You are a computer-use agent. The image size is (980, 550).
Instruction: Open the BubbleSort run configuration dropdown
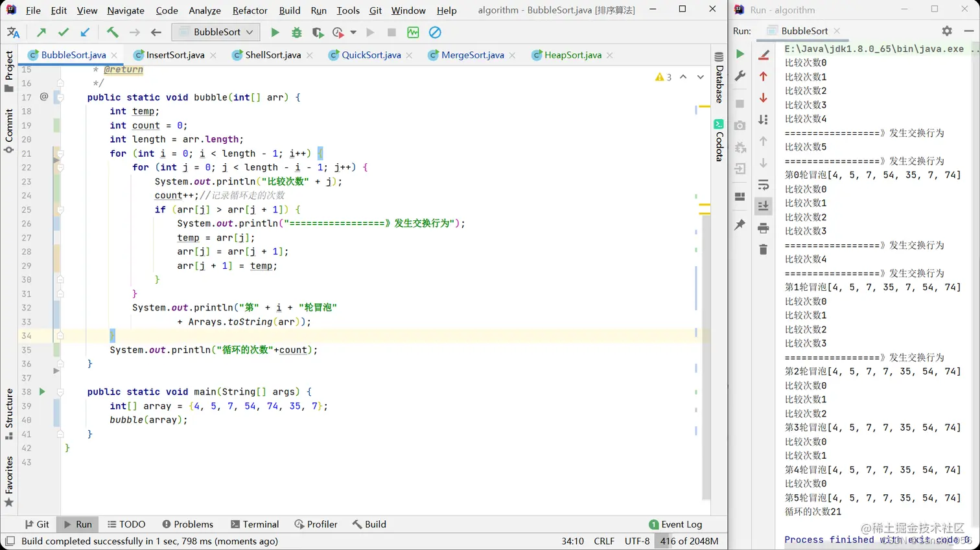[x=216, y=32]
